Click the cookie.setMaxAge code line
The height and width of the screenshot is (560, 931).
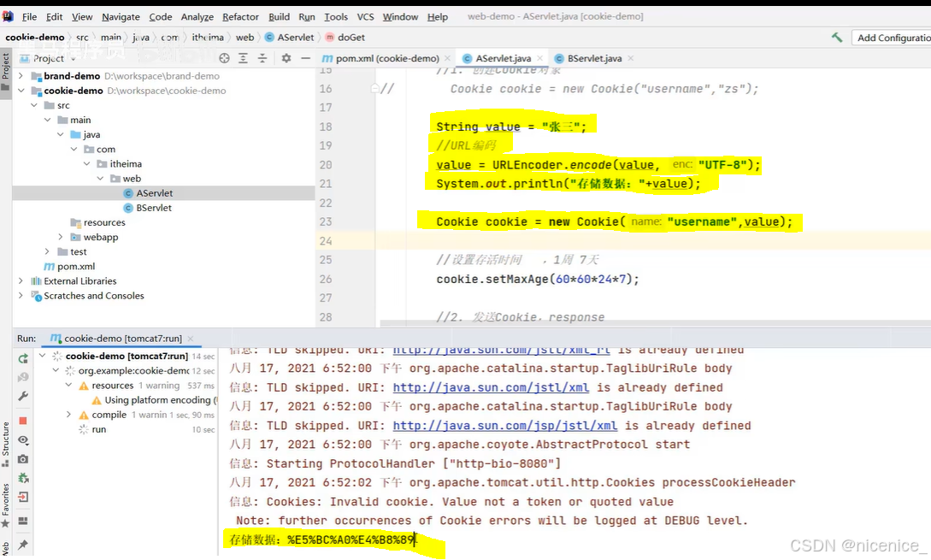(538, 279)
